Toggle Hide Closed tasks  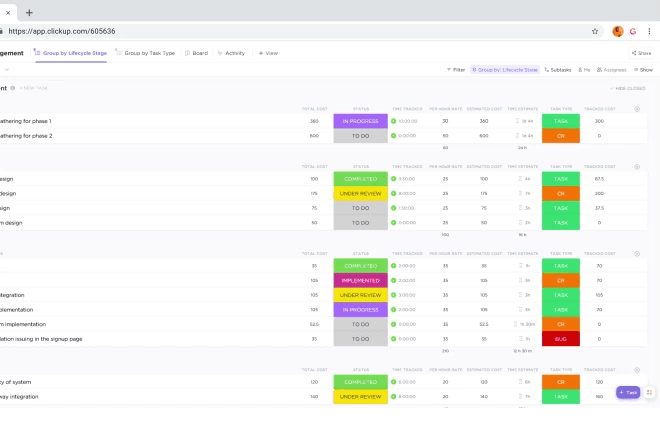(628, 88)
